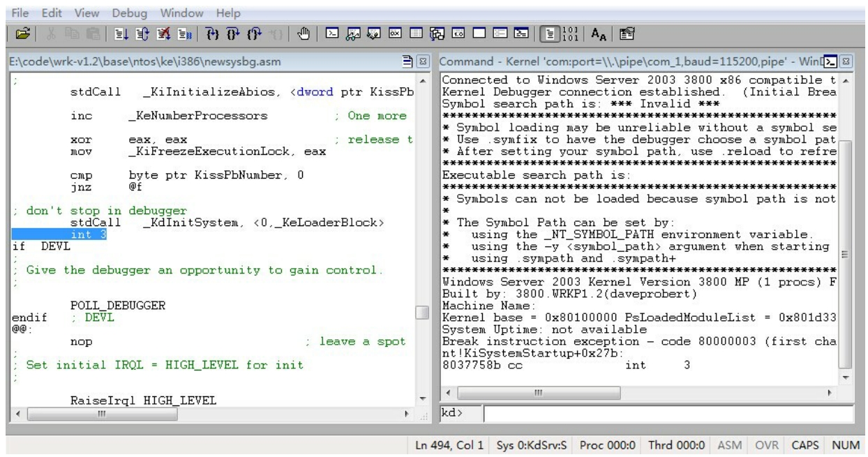Focus the kd> command input field
Image resolution: width=868 pixels, height=457 pixels.
[668, 414]
